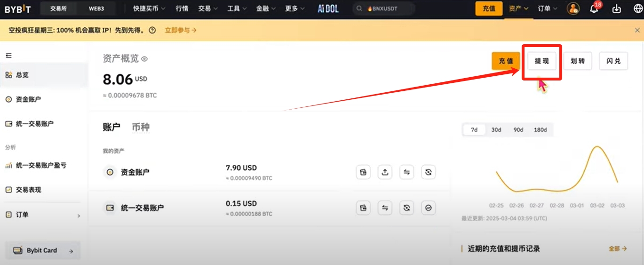Viewport: 644px width, 265px height.
Task: Open the 立即参与 link in banner
Action: coord(181,30)
